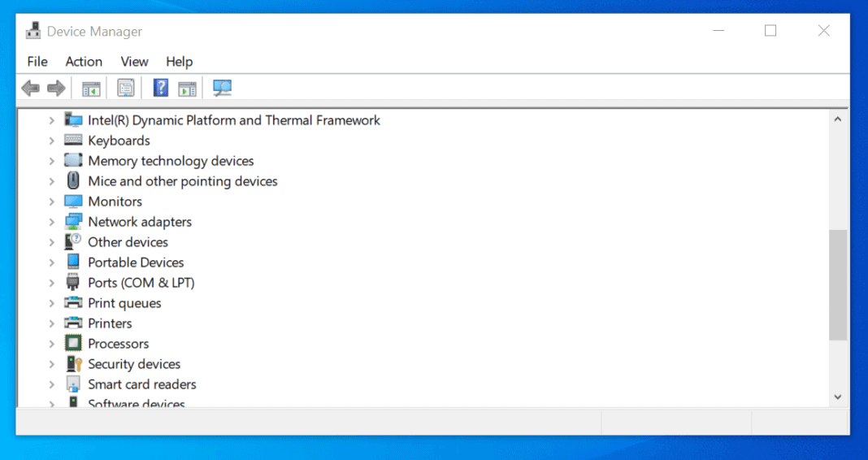Open the Action menu

(x=84, y=62)
